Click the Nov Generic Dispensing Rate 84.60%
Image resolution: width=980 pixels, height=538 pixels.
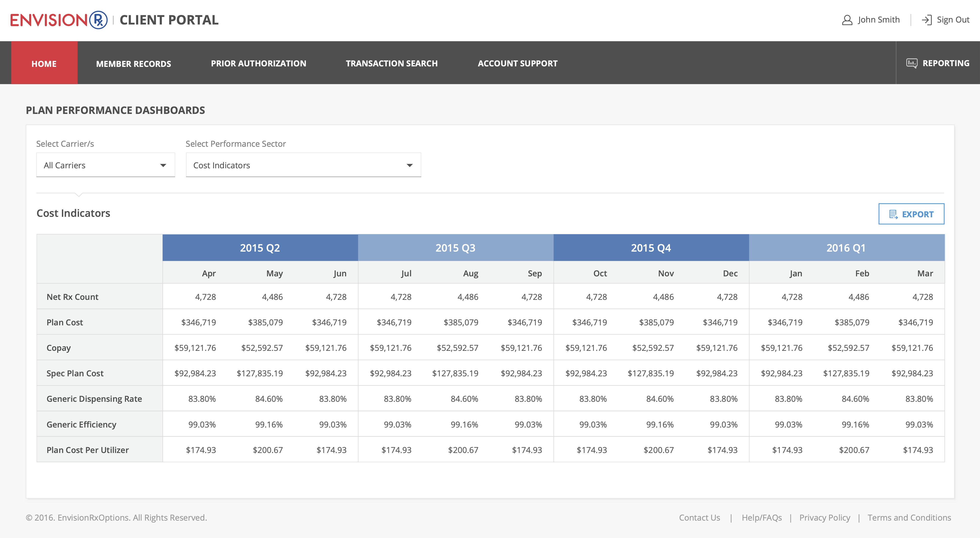point(660,399)
